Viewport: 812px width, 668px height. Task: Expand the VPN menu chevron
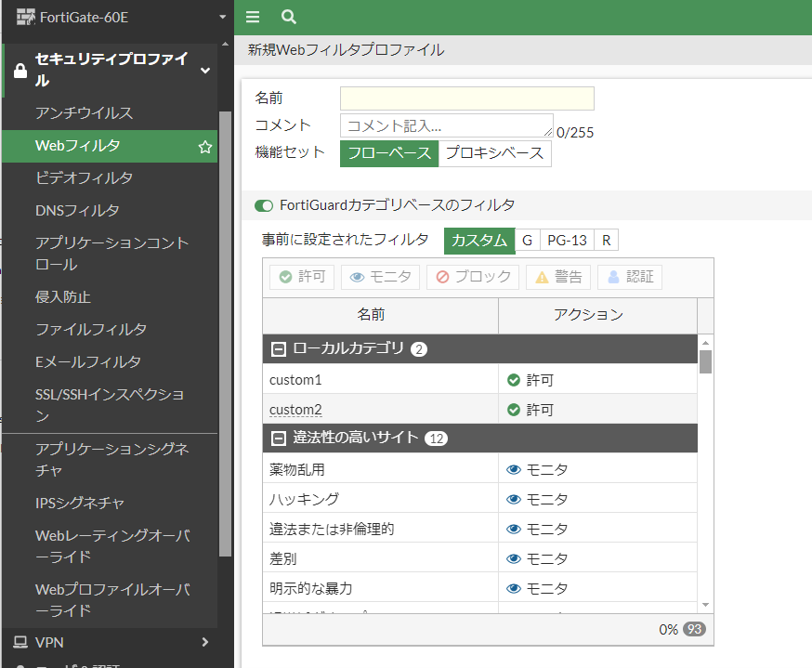(x=205, y=642)
